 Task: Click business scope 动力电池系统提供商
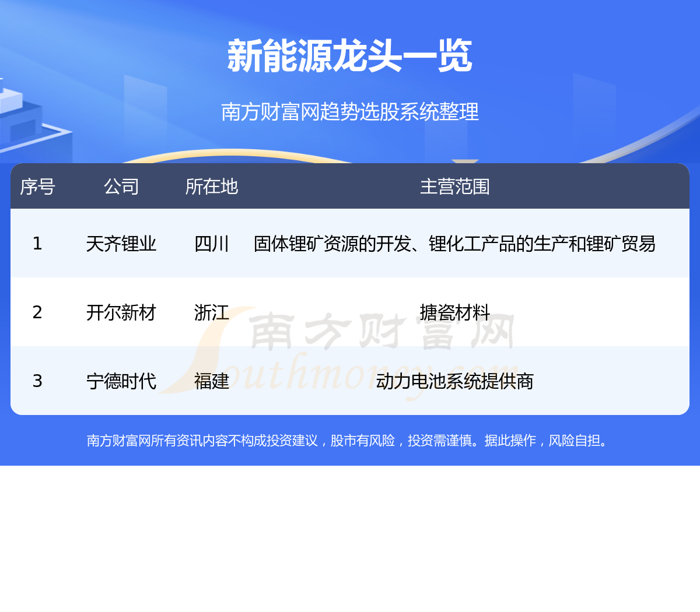tap(455, 381)
